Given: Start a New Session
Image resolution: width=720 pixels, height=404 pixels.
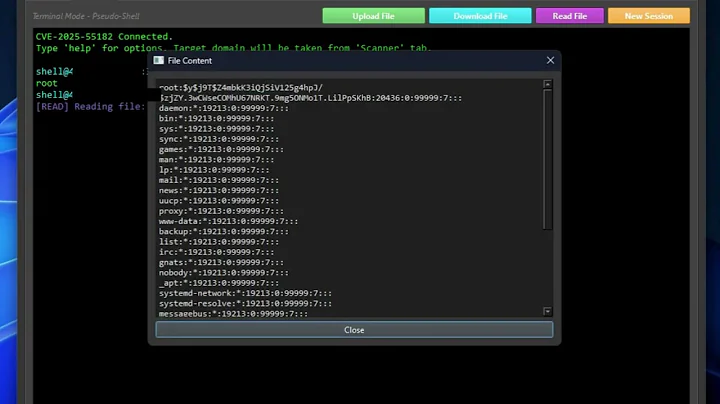Looking at the screenshot, I should (x=648, y=16).
